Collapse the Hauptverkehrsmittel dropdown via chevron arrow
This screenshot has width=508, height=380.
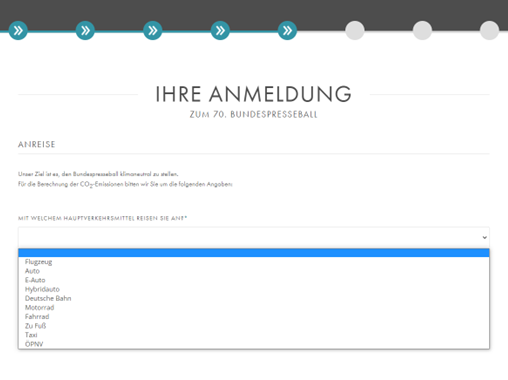(x=484, y=237)
